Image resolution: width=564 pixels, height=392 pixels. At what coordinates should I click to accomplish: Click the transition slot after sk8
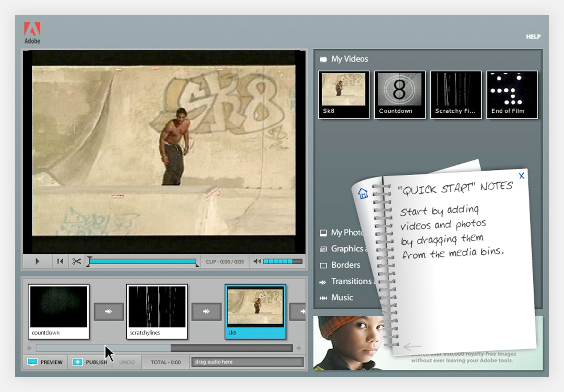[298, 311]
